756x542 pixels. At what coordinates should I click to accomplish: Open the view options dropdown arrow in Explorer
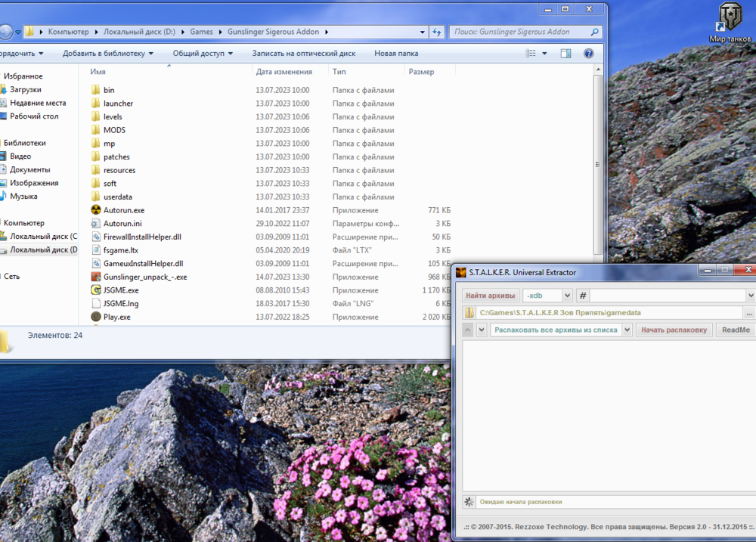(x=544, y=54)
